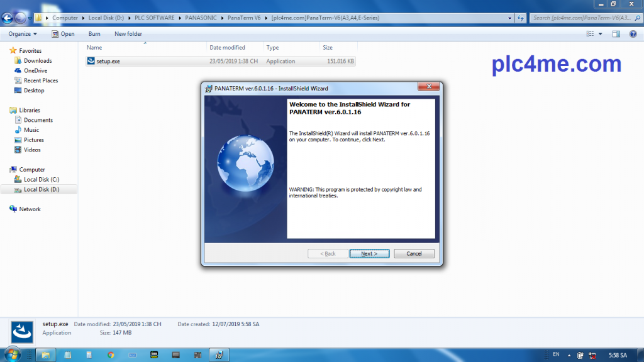Expand the change view options arrow

(601, 34)
